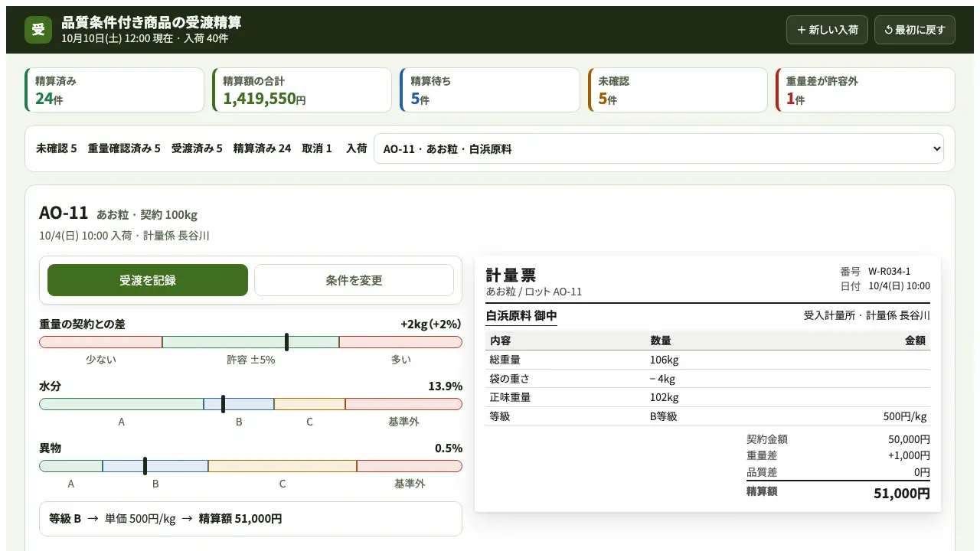Select the 重量差が許容外 1件 summary card
Screen dimensions: 980x551
[x=865, y=90]
